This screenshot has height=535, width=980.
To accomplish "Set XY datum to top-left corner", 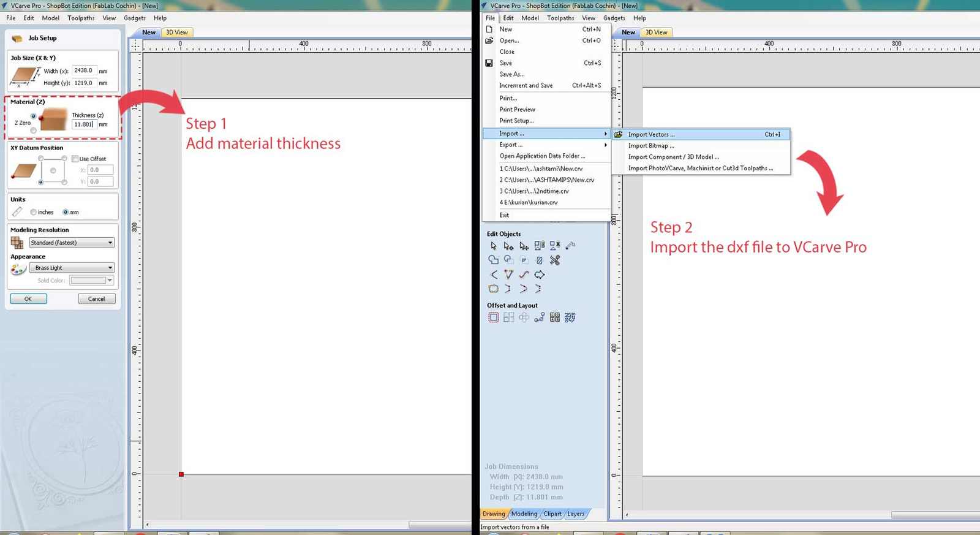I will [41, 159].
